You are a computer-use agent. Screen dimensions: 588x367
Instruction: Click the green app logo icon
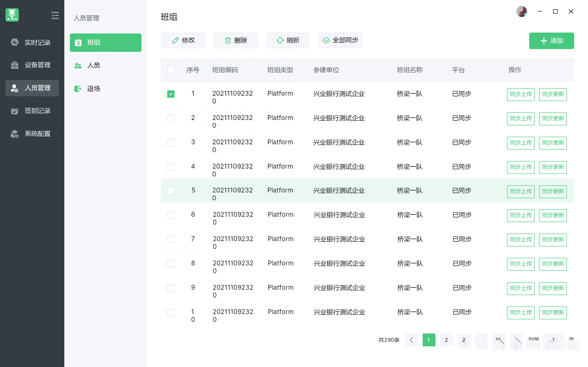click(x=12, y=15)
